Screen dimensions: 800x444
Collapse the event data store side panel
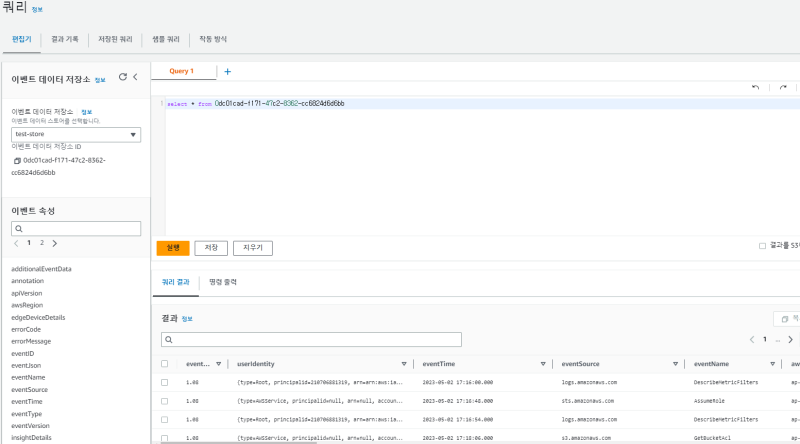(135, 77)
